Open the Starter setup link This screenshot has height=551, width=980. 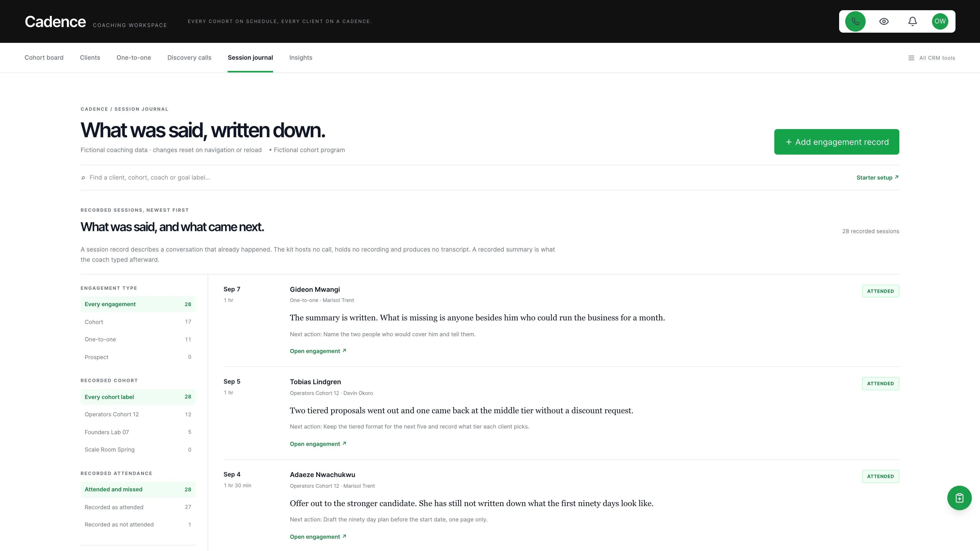pos(878,178)
